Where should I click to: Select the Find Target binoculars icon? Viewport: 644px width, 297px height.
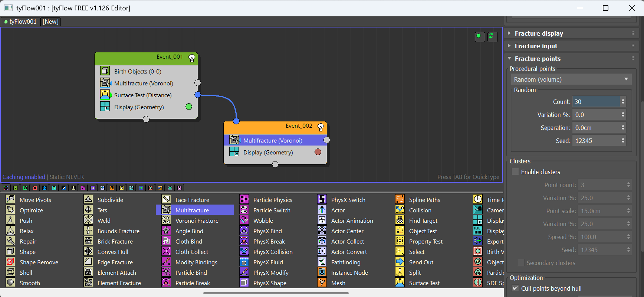(400, 221)
